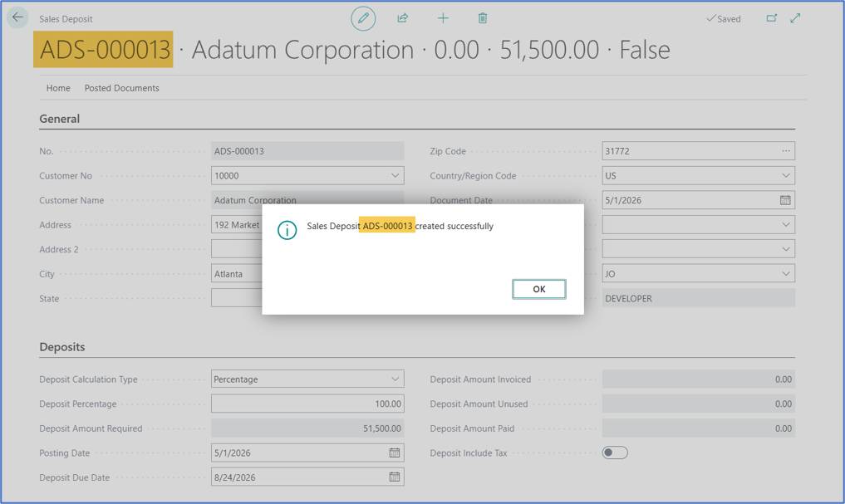This screenshot has height=504, width=845.
Task: Click the trash delete icon
Action: [483, 18]
